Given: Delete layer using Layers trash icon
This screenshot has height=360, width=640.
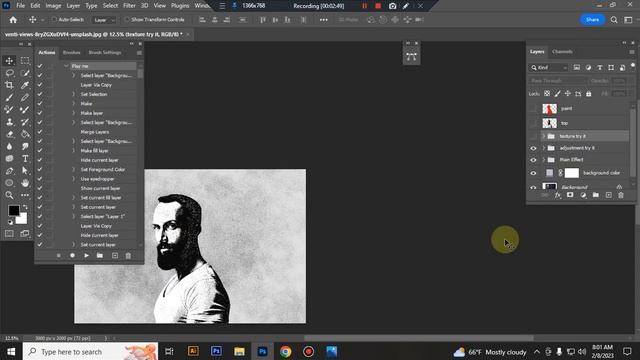Looking at the screenshot, I should pyautogui.click(x=621, y=196).
